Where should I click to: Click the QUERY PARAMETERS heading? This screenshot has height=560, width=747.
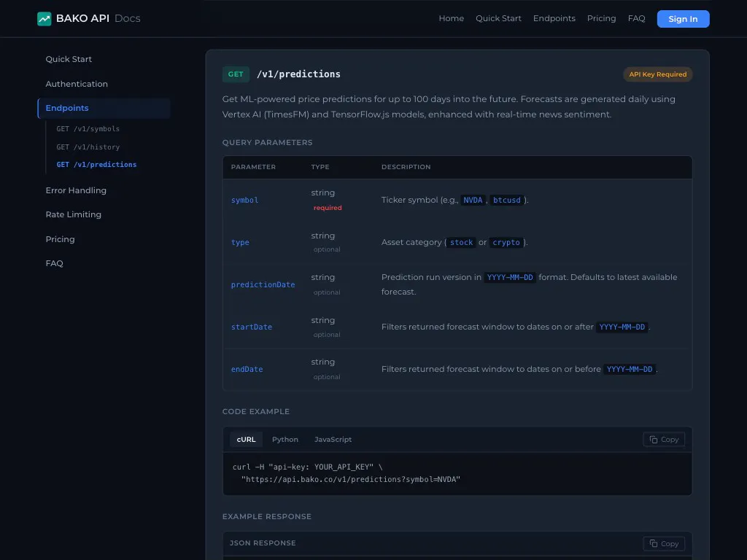[x=267, y=142]
